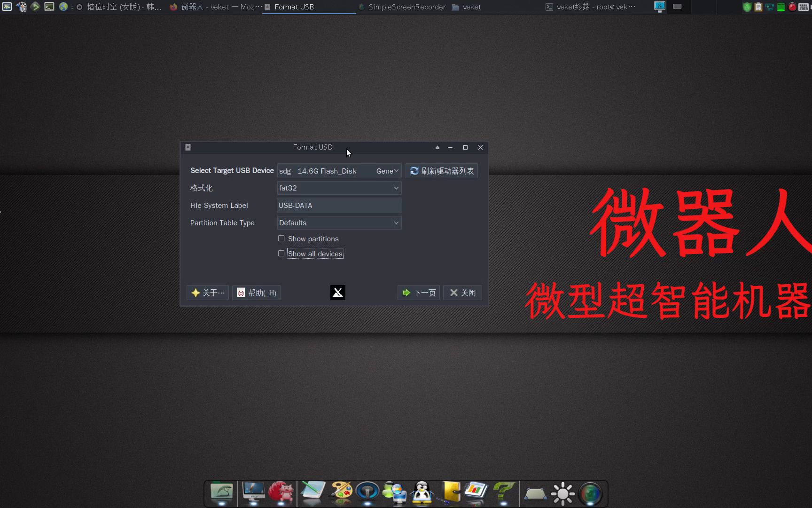Image resolution: width=812 pixels, height=508 pixels.
Task: Open the Partition Table Type Defaults dropdown
Action: coord(339,223)
